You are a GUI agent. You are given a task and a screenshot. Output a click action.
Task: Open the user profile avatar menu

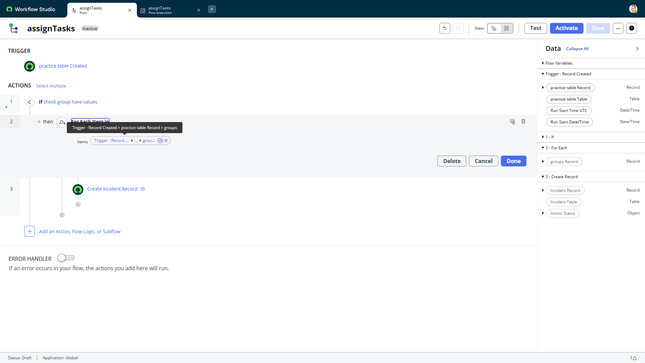pyautogui.click(x=633, y=9)
